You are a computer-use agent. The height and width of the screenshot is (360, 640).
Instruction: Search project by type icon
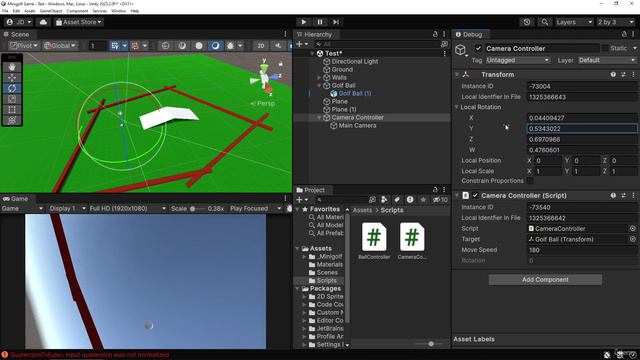(384, 200)
